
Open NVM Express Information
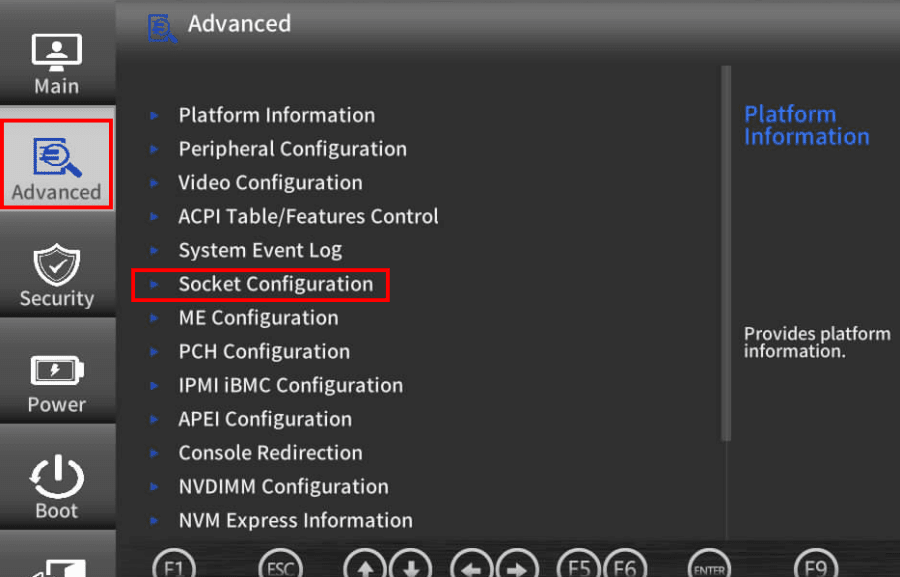(296, 521)
